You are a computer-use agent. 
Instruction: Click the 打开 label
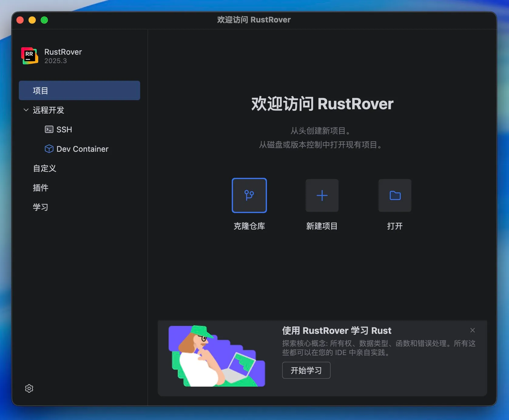(x=395, y=226)
